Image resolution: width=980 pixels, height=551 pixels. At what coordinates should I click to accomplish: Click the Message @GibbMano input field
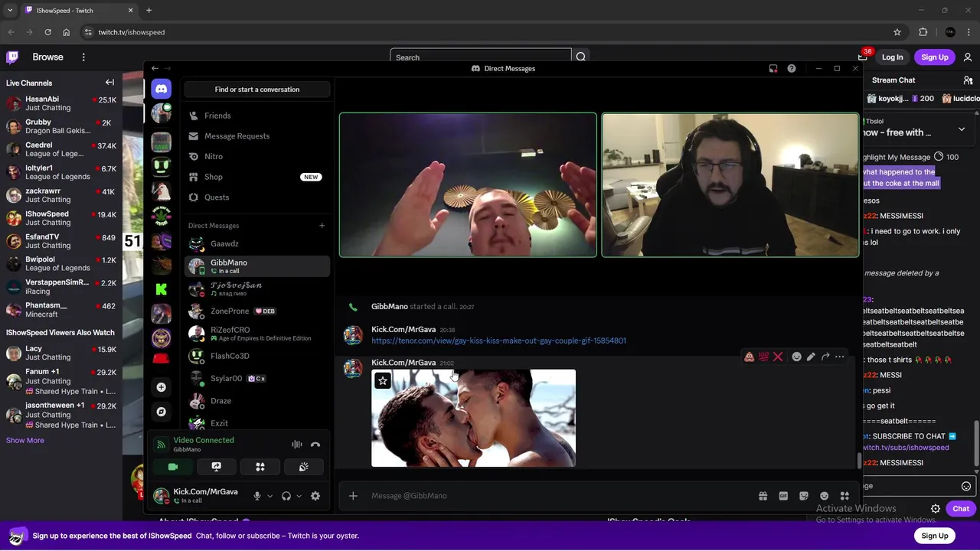[557, 496]
